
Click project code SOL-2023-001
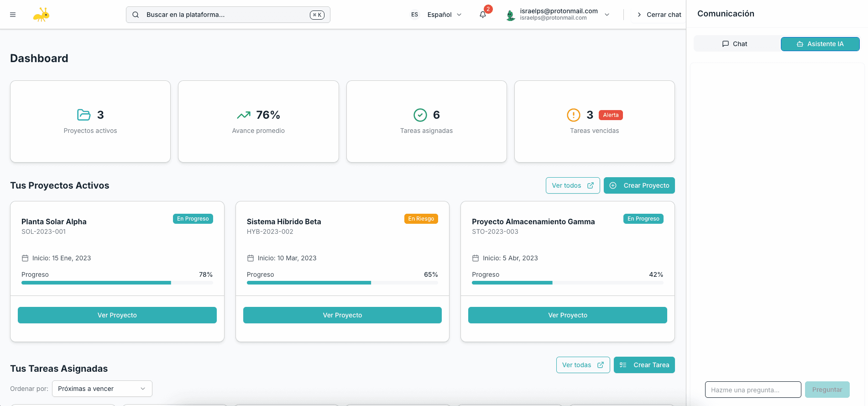pyautogui.click(x=44, y=232)
